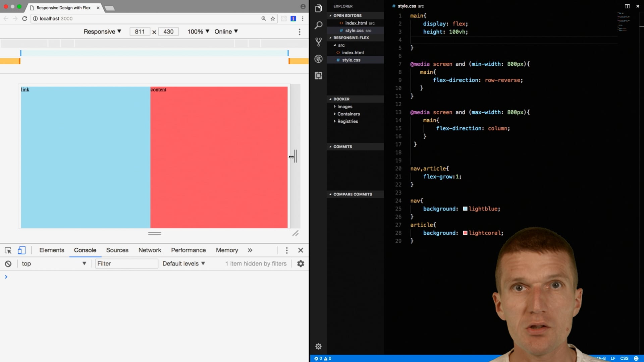
Task: Open the 100% zoom dropdown
Action: 198,32
